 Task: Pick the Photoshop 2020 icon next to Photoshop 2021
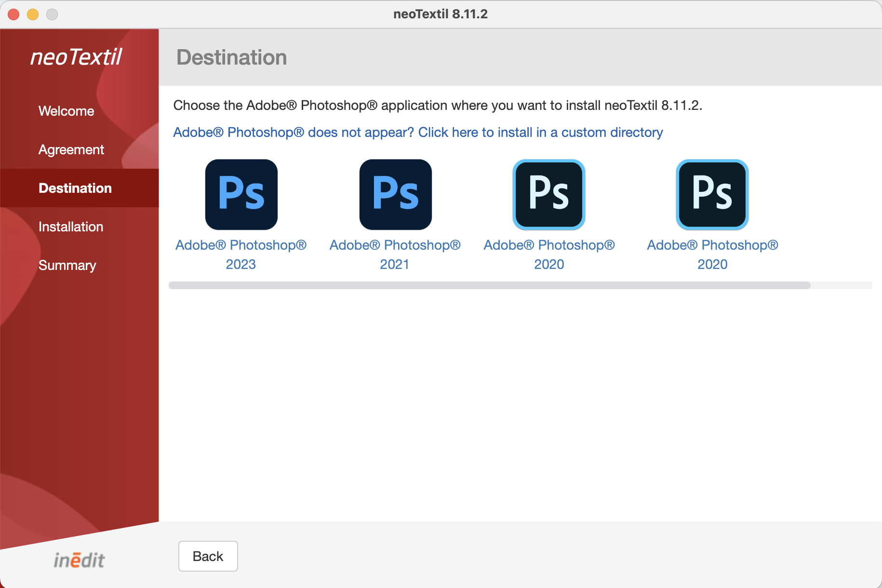pyautogui.click(x=549, y=195)
